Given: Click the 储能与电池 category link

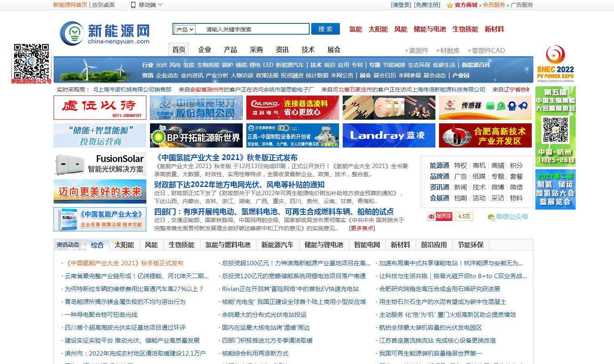Looking at the screenshot, I should (x=430, y=29).
